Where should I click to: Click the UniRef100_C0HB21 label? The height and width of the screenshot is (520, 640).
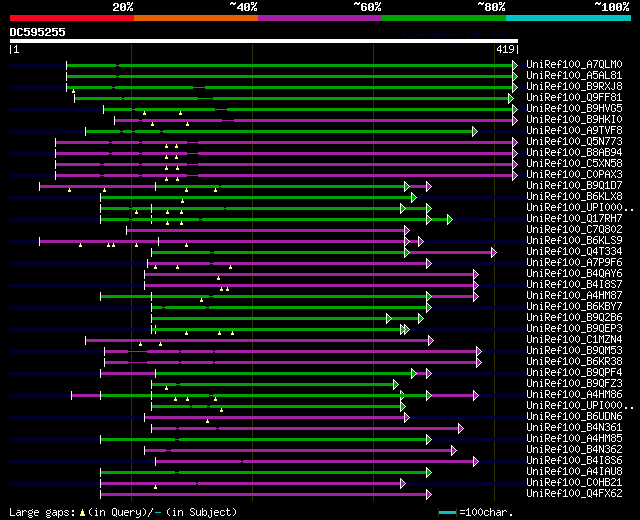[x=574, y=483]
